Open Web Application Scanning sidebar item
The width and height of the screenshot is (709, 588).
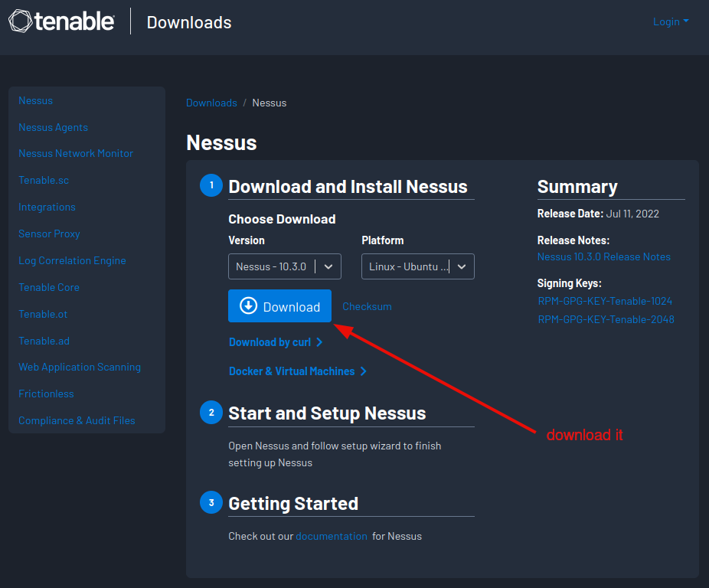(80, 367)
